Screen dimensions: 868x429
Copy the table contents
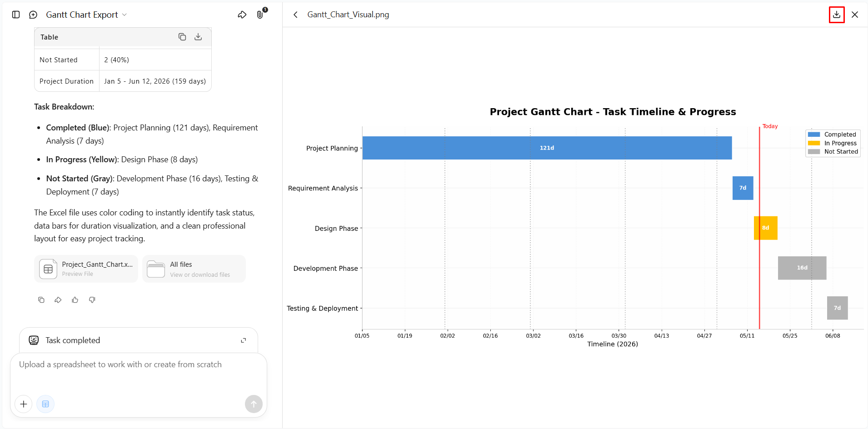click(x=182, y=37)
